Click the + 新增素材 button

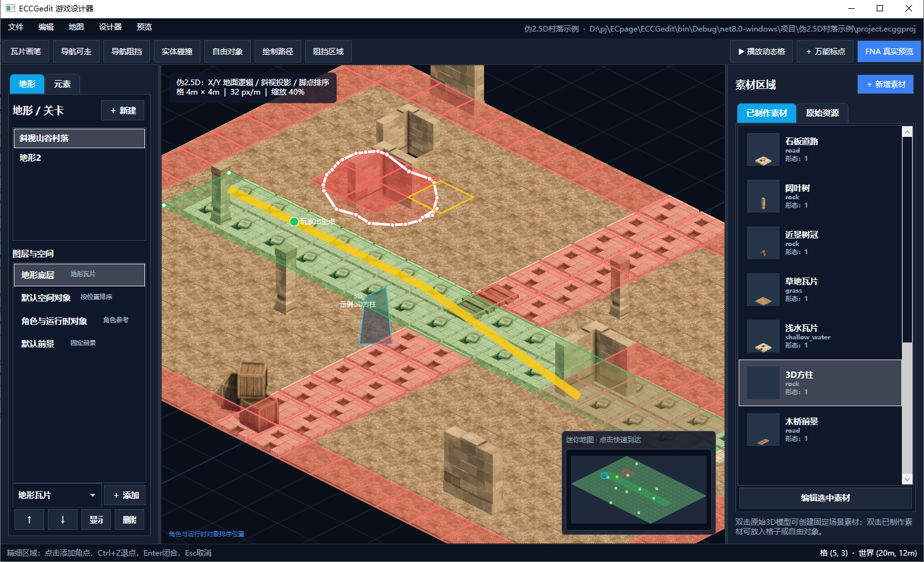pos(886,84)
